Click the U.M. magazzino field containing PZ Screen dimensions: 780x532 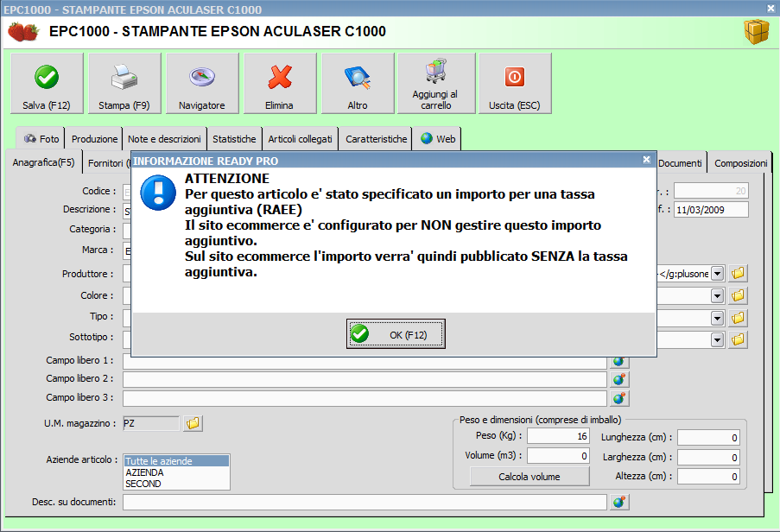(150, 423)
